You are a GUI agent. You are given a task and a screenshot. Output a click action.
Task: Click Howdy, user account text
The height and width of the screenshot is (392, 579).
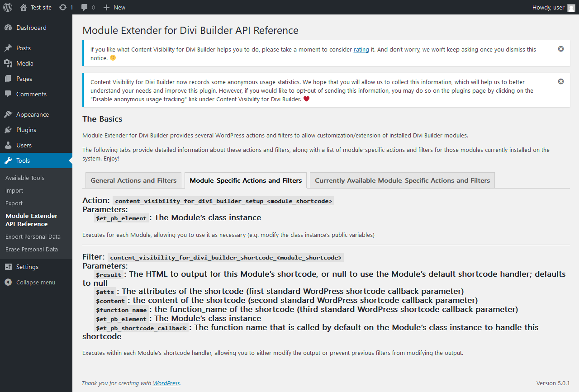point(548,7)
